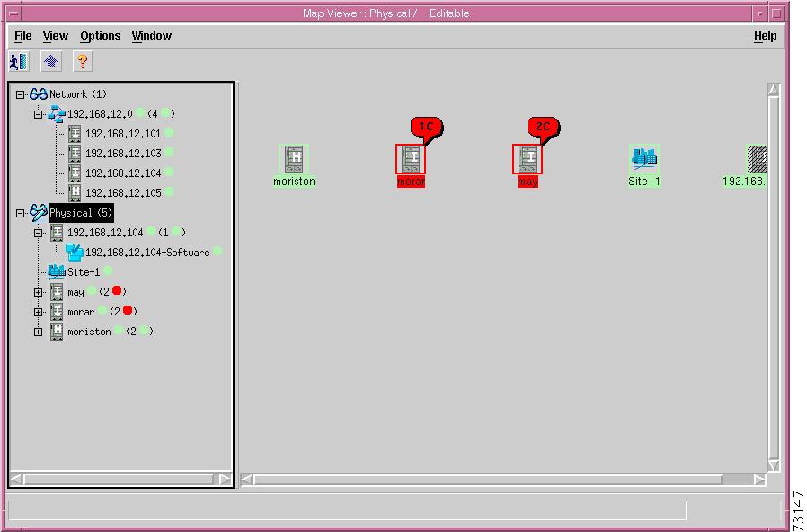Image resolution: width=807 pixels, height=532 pixels.
Task: Click the red may label in map
Action: pos(528,182)
